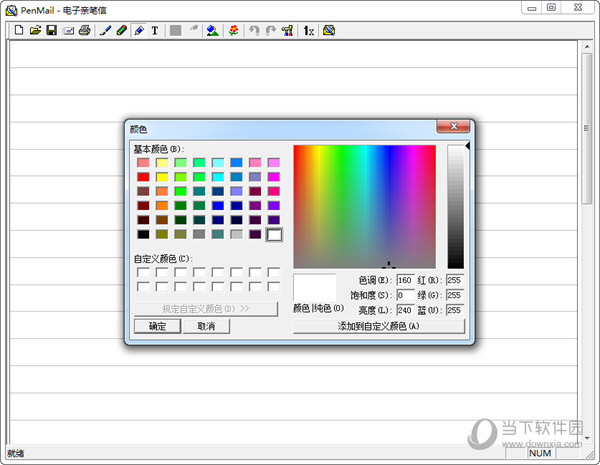Click the insert picture toolbar icon
Viewport: 600px width, 465px height.
212,31
